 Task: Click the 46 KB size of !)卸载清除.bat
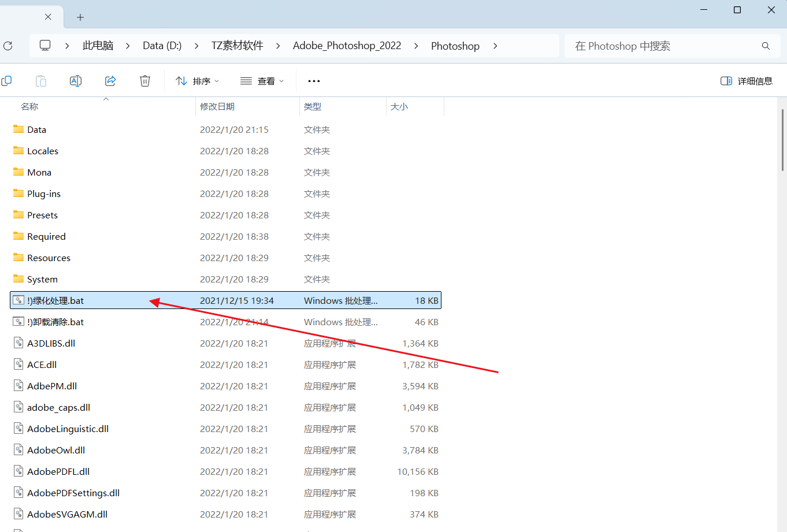tap(427, 322)
